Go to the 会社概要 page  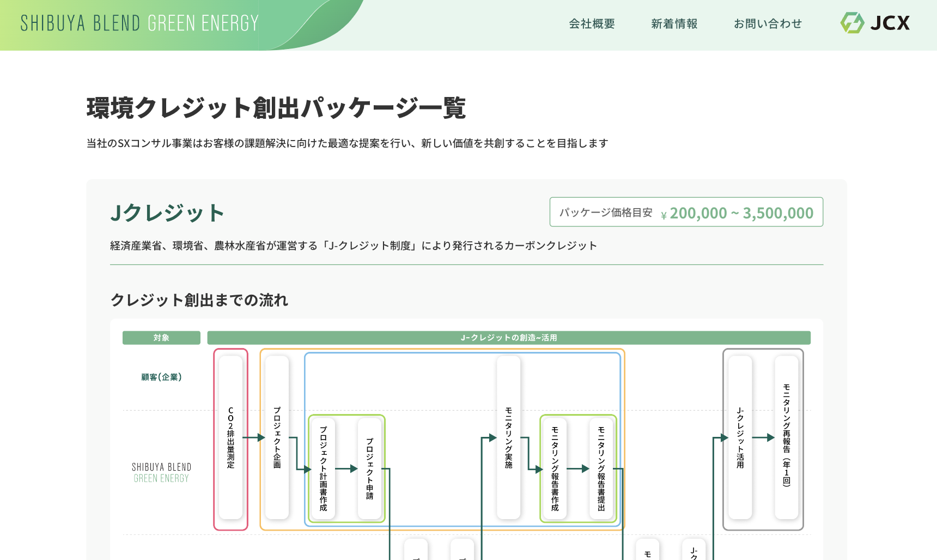(x=592, y=23)
